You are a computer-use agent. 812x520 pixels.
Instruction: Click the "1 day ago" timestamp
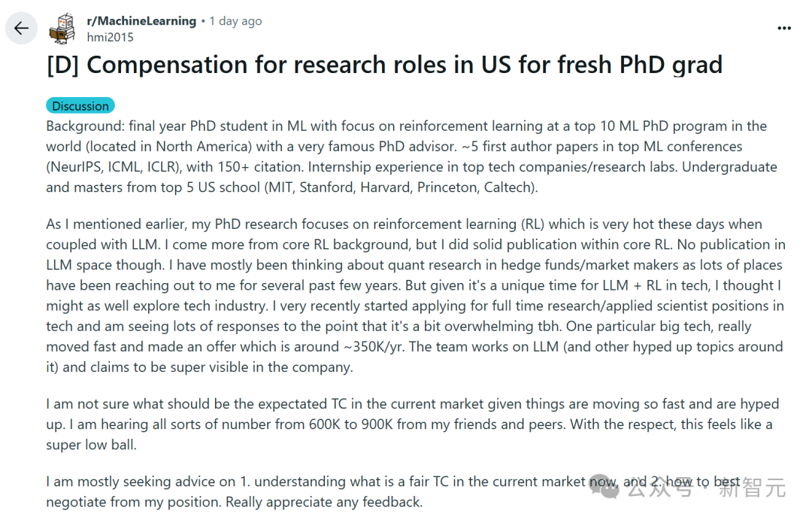coord(235,21)
